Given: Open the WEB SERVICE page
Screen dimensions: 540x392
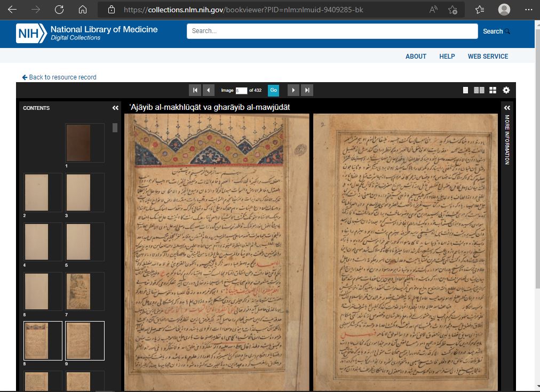Looking at the screenshot, I should click(488, 57).
